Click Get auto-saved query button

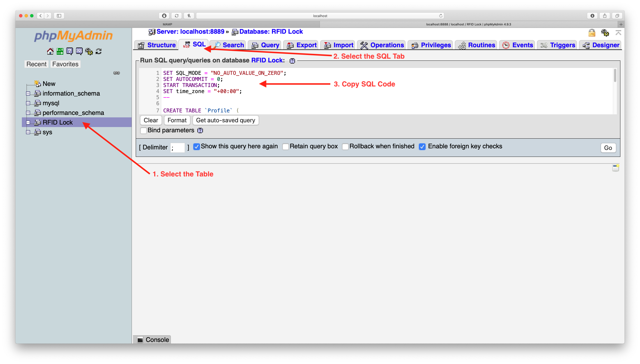[226, 120]
